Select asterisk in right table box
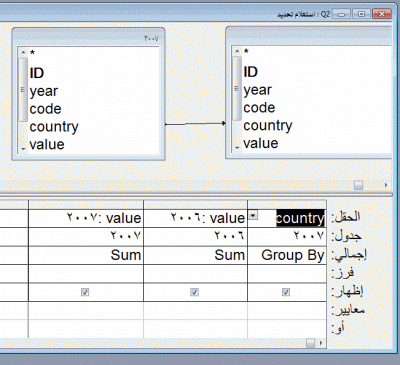This screenshot has height=365, width=400. point(246,52)
